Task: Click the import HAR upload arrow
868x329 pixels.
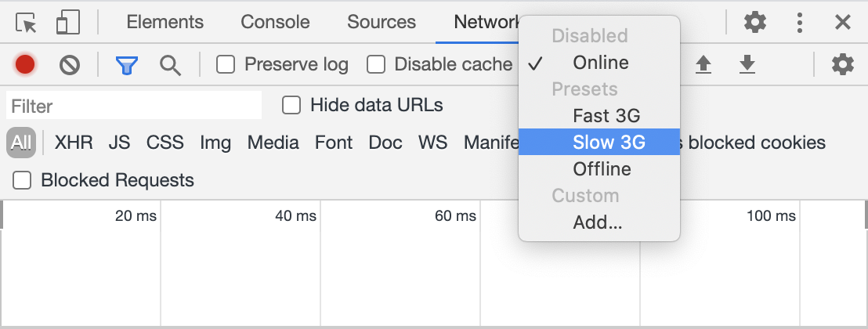Action: point(703,64)
